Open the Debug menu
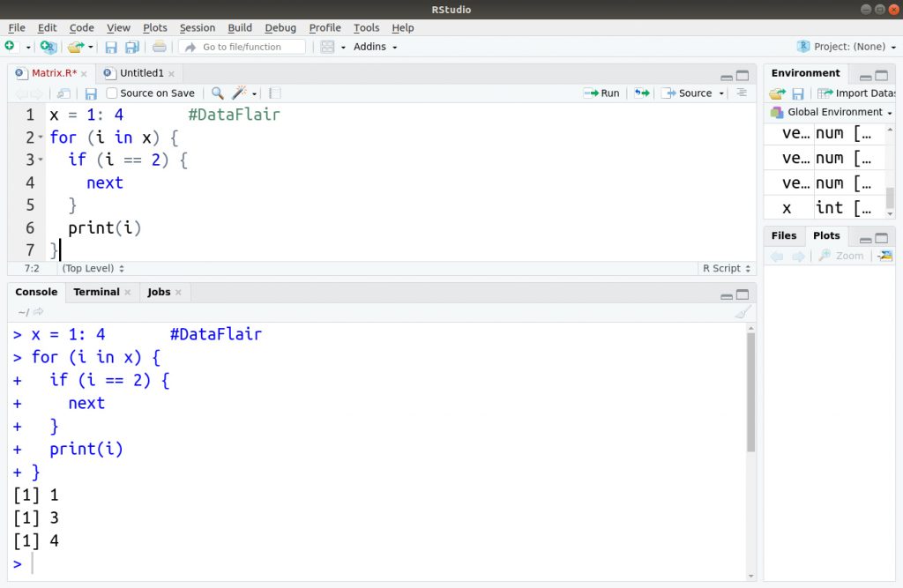Screen dimensions: 903x588 click(x=280, y=27)
